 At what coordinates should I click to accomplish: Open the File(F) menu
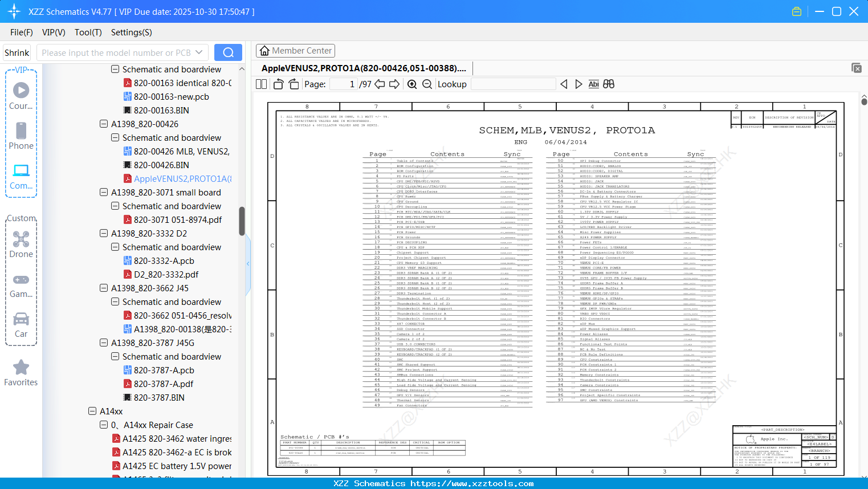(x=22, y=32)
